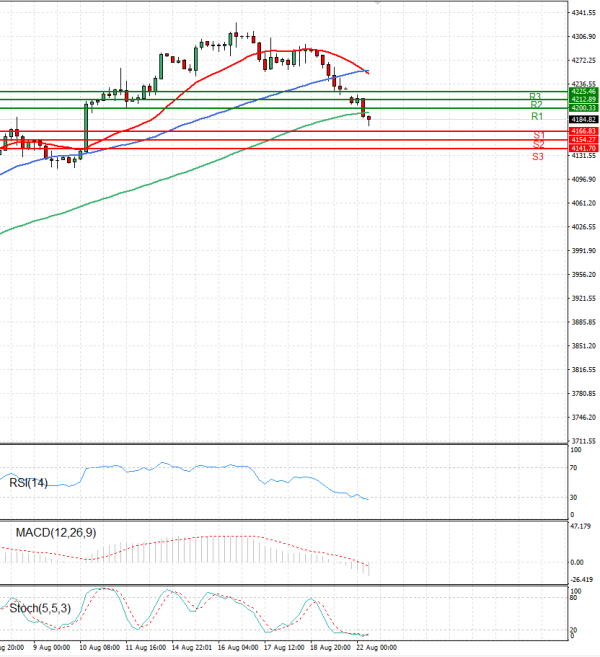This screenshot has width=600, height=657.
Task: Click the 4026.55 price axis value
Action: pos(584,227)
